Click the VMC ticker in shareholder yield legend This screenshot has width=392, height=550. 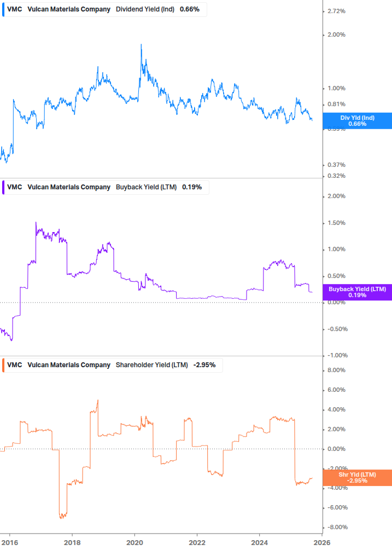[x=14, y=365]
